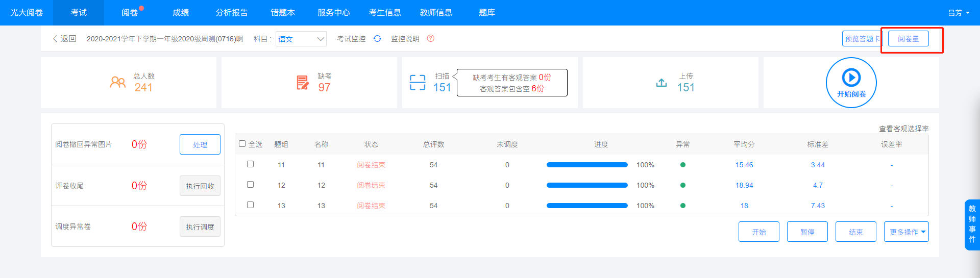Image resolution: width=980 pixels, height=278 pixels.
Task: Click the upload 上传 icon
Action: pyautogui.click(x=661, y=82)
